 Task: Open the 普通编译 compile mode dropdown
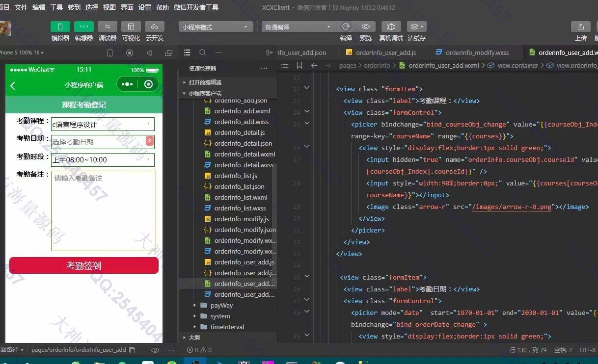pyautogui.click(x=299, y=27)
